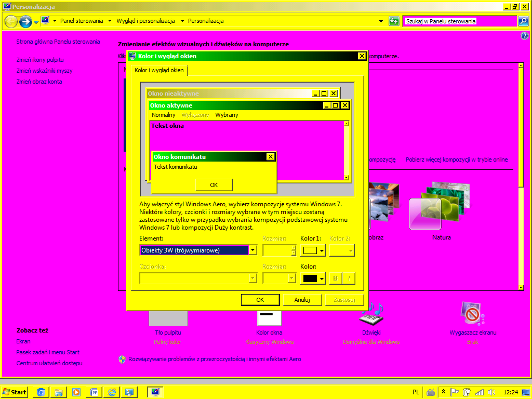The height and width of the screenshot is (399, 532).
Task: Open Zmień ikony pulpitu link
Action: pos(40,60)
